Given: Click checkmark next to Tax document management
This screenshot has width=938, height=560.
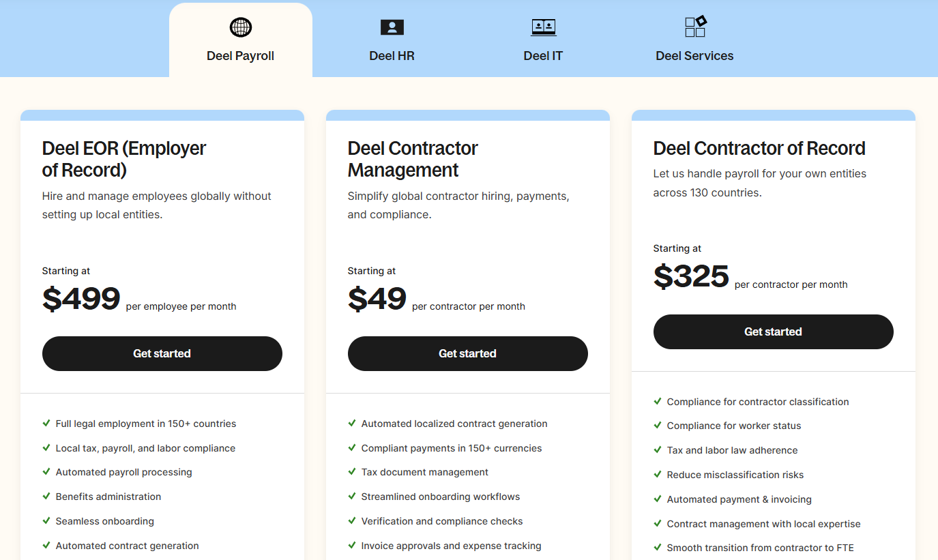Looking at the screenshot, I should (x=352, y=472).
